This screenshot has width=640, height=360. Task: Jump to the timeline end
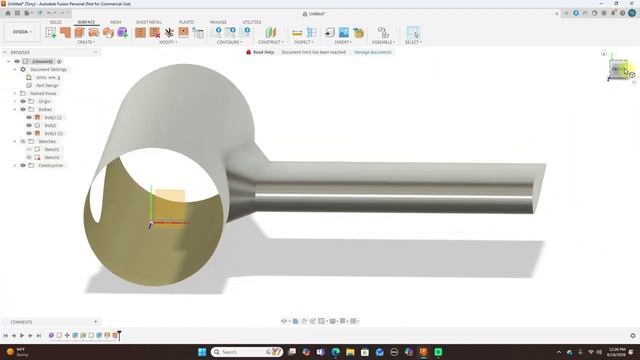(39, 336)
